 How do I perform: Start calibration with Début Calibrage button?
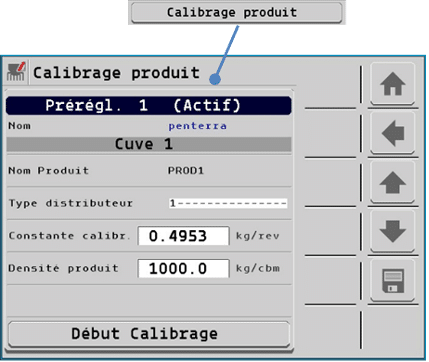coord(149,334)
